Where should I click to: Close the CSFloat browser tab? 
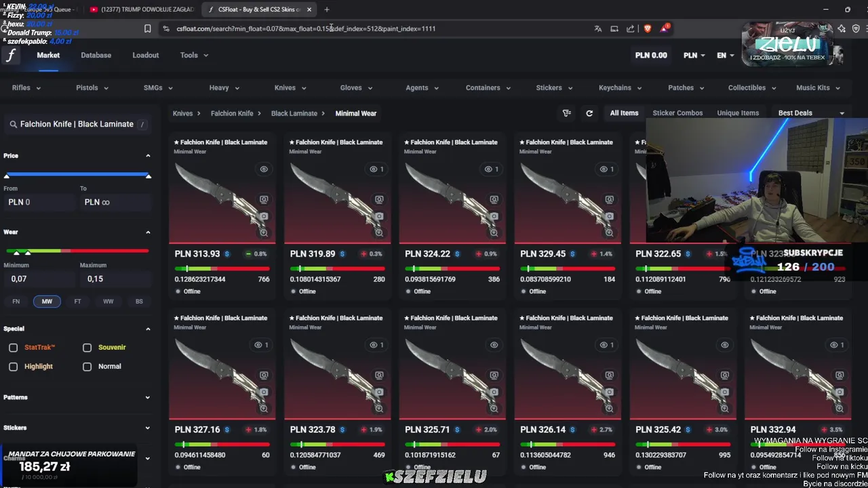(309, 9)
